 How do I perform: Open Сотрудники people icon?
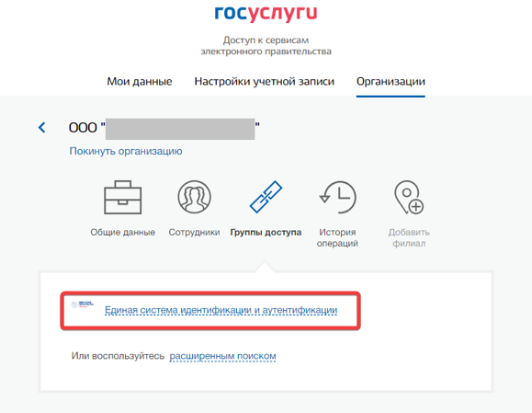click(x=195, y=197)
